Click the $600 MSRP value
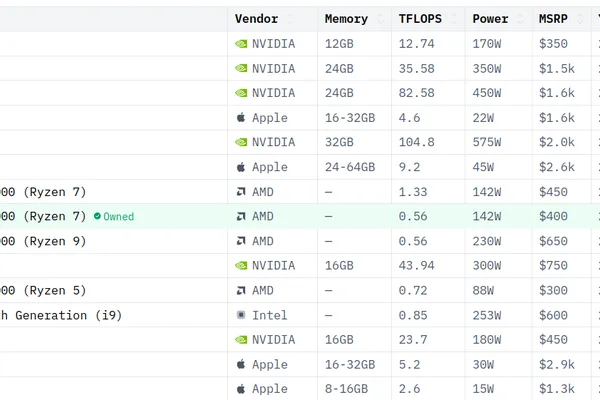The image size is (600, 400). click(x=553, y=315)
